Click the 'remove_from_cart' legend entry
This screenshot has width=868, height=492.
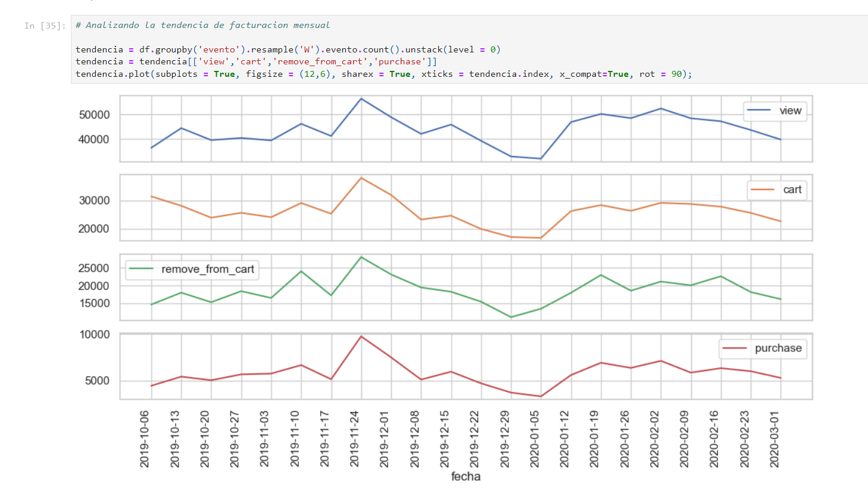pyautogui.click(x=192, y=269)
